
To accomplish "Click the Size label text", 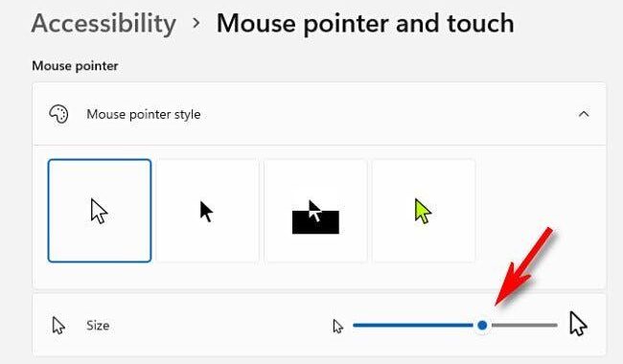I will 98,326.
